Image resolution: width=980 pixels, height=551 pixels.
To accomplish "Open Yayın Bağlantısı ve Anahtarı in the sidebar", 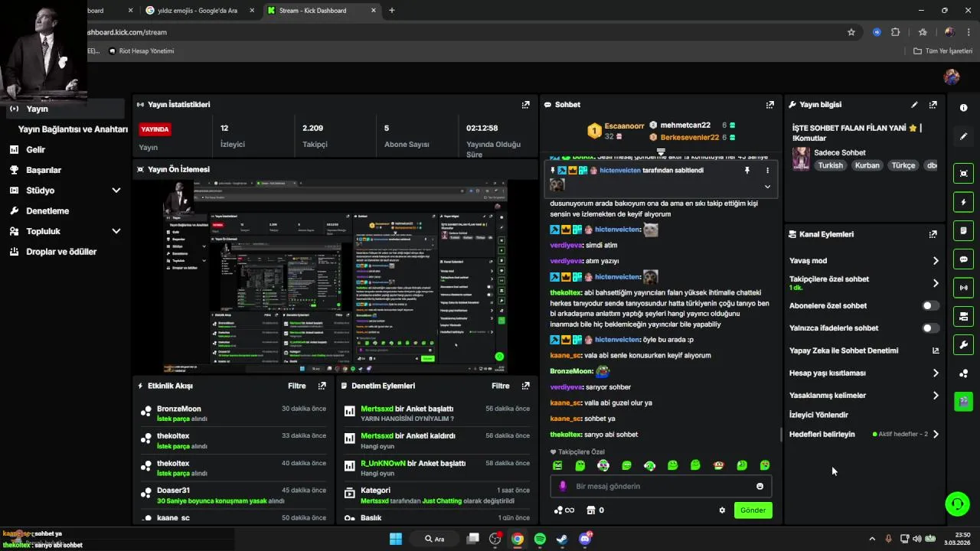I will click(73, 129).
